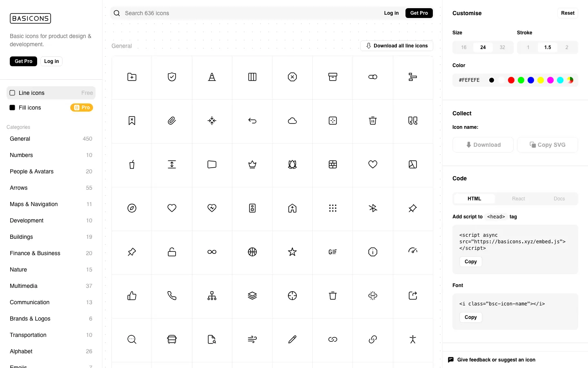This screenshot has height=368, width=588.
Task: Switch to Fill icons style
Action: tap(51, 108)
